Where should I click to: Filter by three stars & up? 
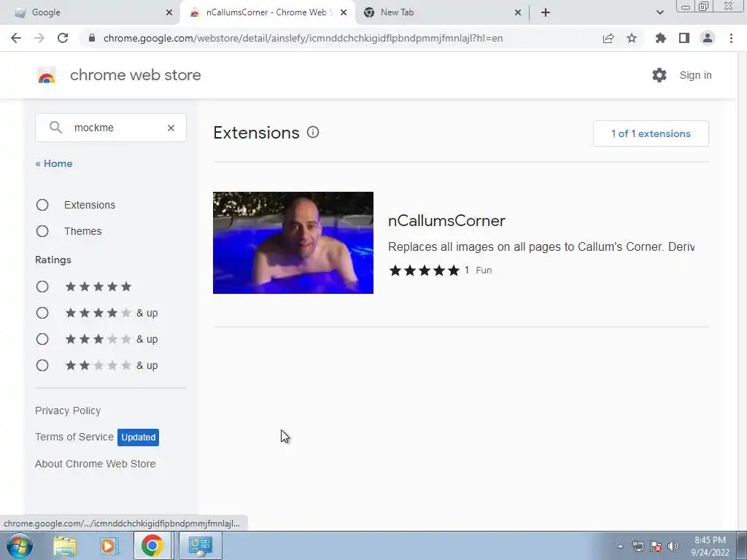[42, 339]
